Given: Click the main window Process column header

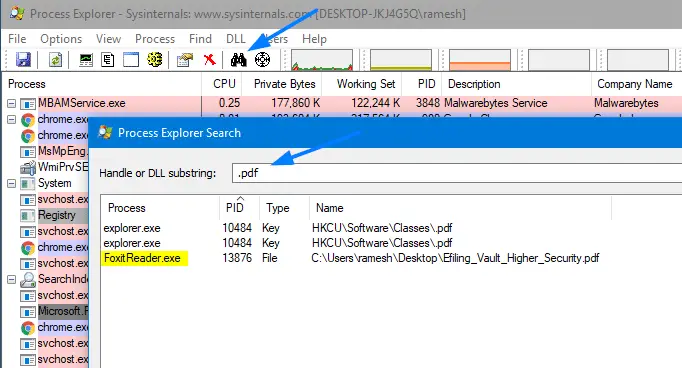Looking at the screenshot, I should tap(102, 84).
